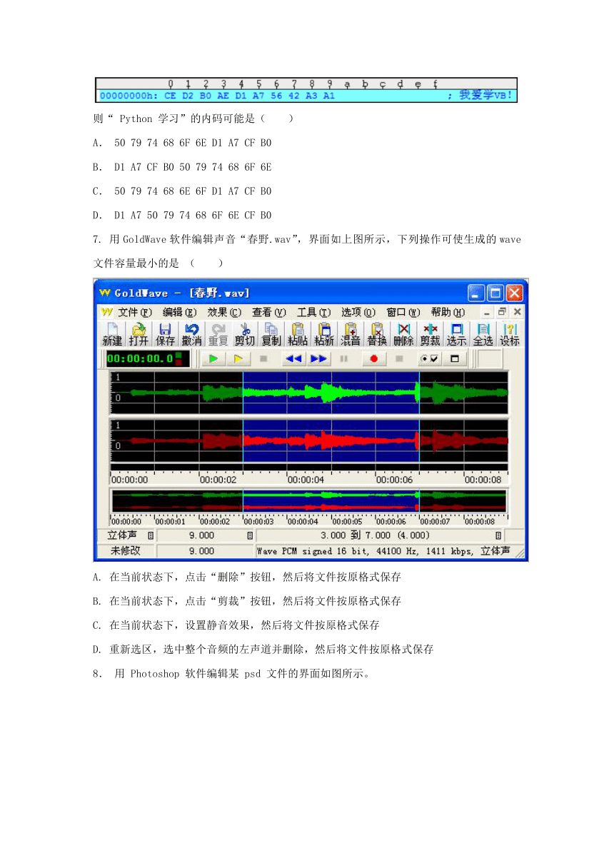This screenshot has width=614, height=868.
Task: Open the 文件(F) menu
Action: pyautogui.click(x=135, y=312)
